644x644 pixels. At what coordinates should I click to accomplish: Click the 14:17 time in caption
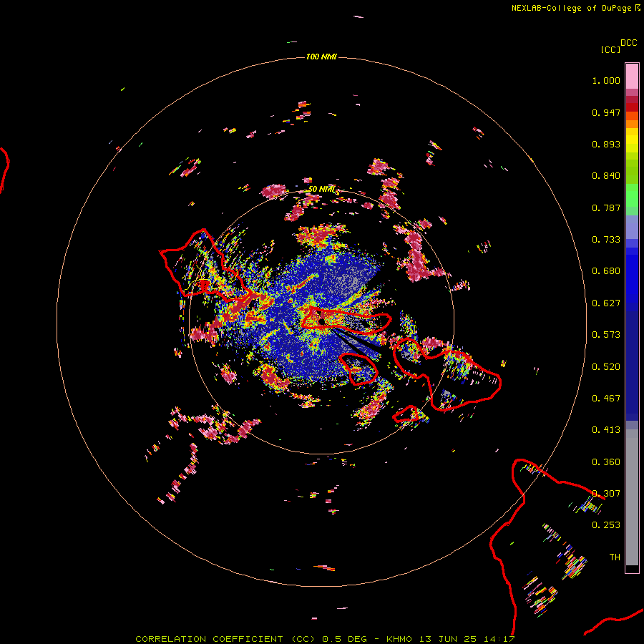499,639
